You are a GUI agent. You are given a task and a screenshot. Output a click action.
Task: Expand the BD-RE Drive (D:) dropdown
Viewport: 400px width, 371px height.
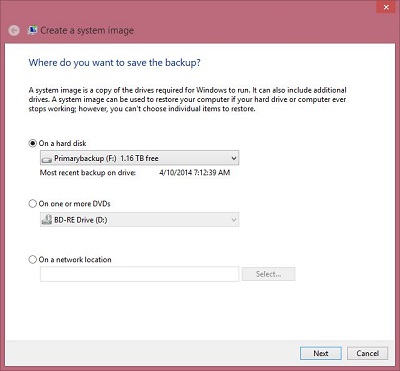click(139, 220)
